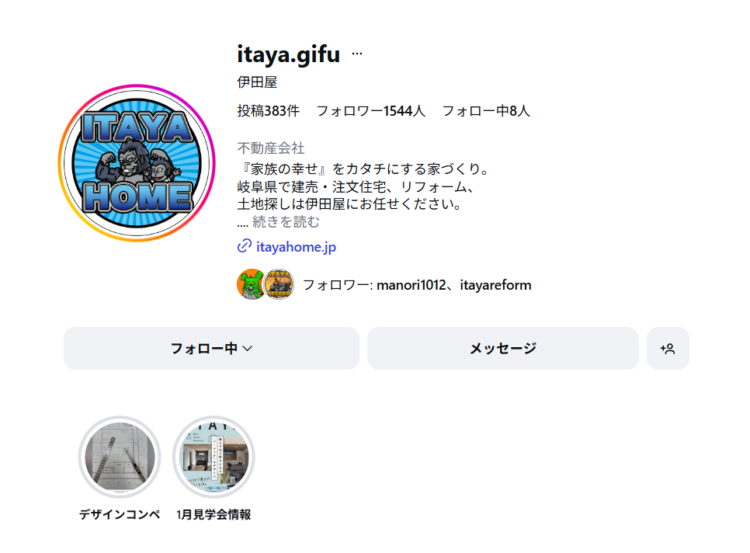This screenshot has width=750, height=553.
Task: Expand bio with 続きを読む
Action: point(286,222)
